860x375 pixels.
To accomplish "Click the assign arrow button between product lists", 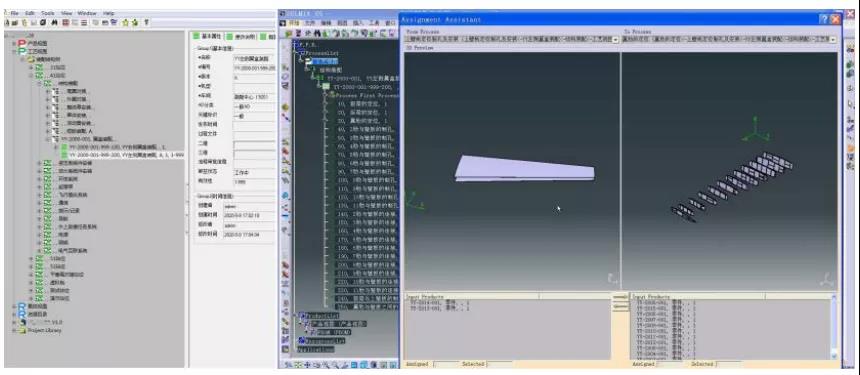I will click(620, 297).
